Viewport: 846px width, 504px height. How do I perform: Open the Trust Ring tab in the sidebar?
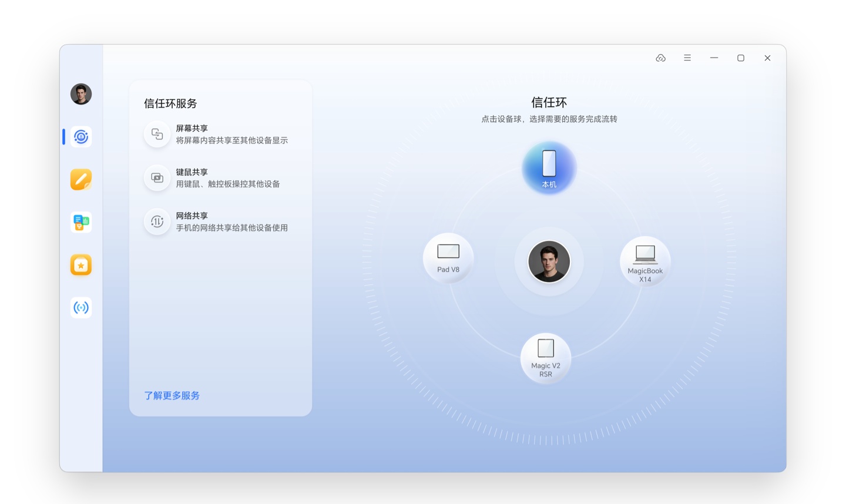click(81, 137)
